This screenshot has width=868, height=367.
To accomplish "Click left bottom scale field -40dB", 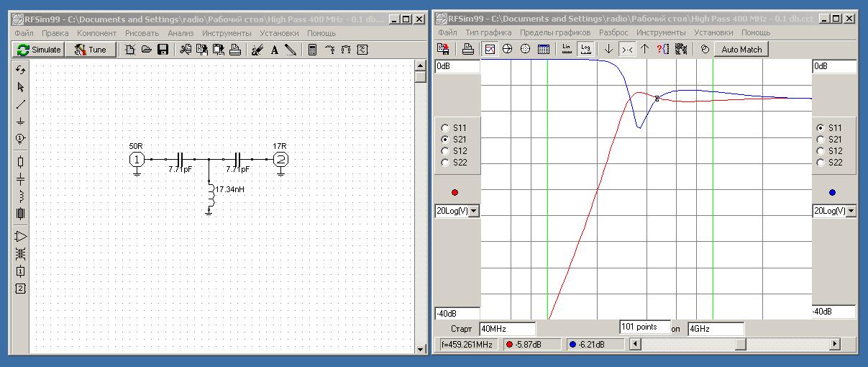I will coord(457,312).
